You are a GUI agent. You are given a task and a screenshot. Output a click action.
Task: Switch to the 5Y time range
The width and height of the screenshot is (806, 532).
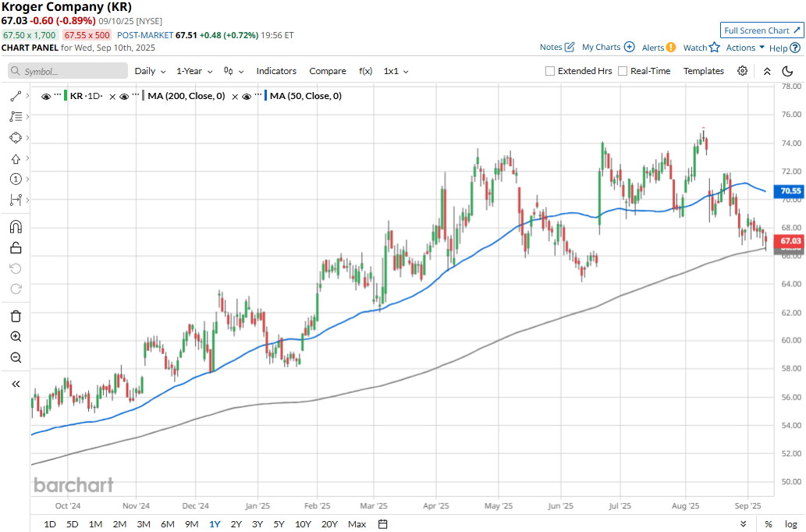point(279,523)
